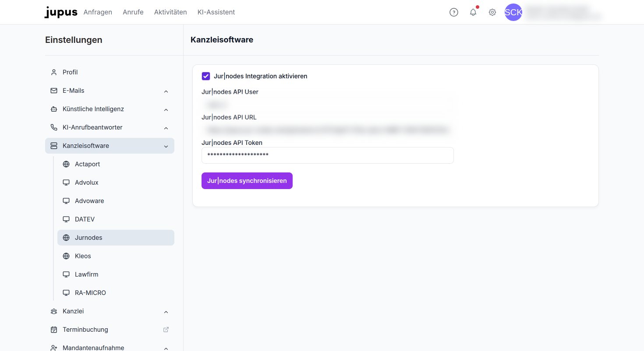This screenshot has height=351, width=644.
Task: Click the RA-MICRO monitor icon
Action: [66, 293]
